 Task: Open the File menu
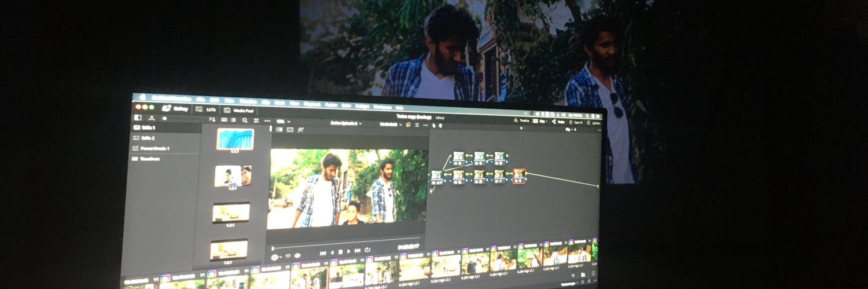(x=201, y=99)
